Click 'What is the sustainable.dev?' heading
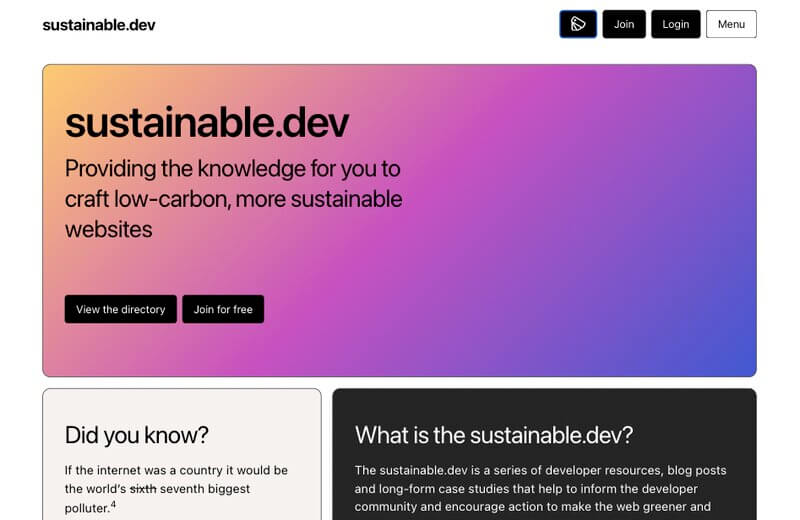800x520 pixels. pyautogui.click(x=494, y=435)
